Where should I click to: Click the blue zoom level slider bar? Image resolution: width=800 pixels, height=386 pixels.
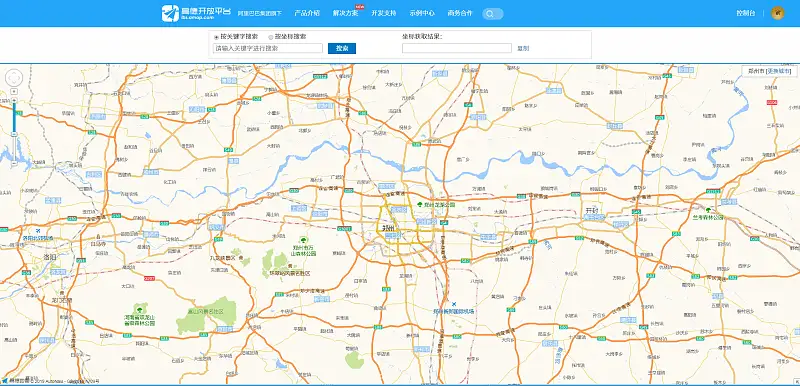coord(14,117)
